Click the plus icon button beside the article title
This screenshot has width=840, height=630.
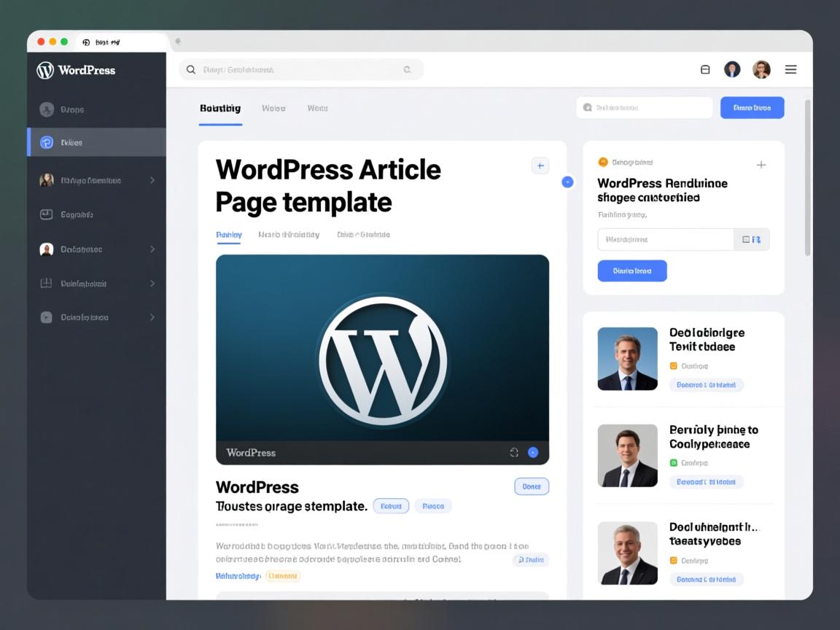[x=540, y=166]
